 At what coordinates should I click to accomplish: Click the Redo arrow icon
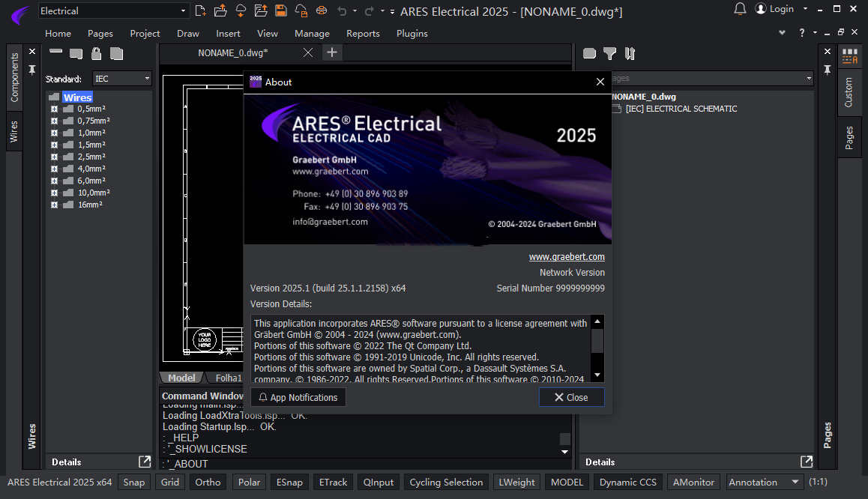pyautogui.click(x=370, y=11)
